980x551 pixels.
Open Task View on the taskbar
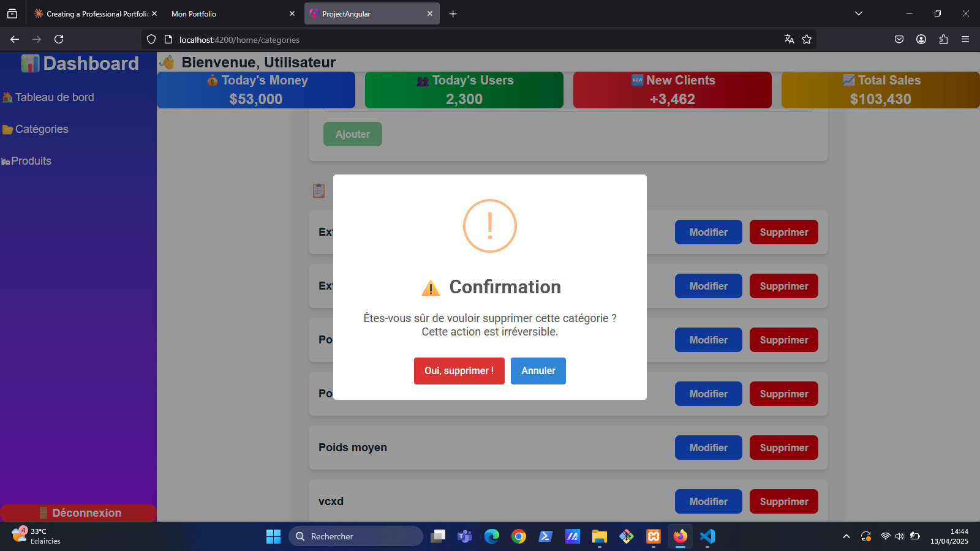[438, 536]
